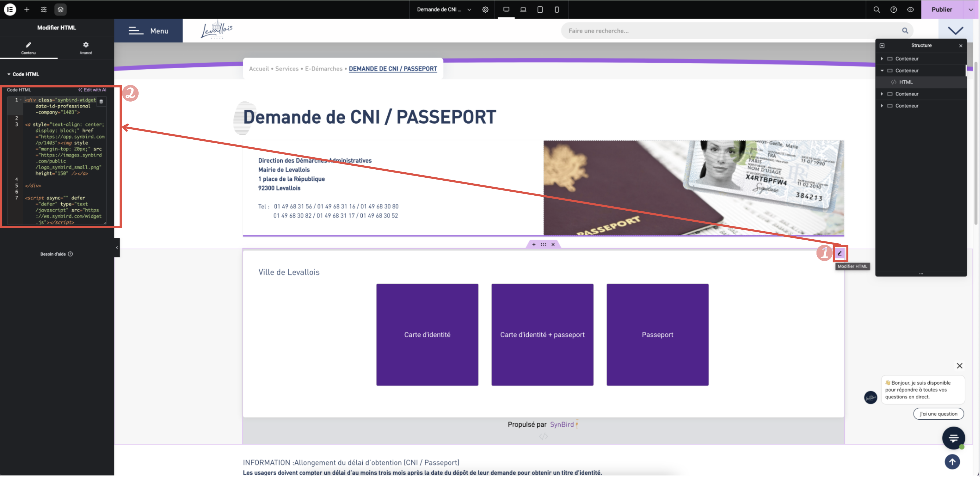Switch to mobile portrait view
Screen dimensions: 980x477
556,9
